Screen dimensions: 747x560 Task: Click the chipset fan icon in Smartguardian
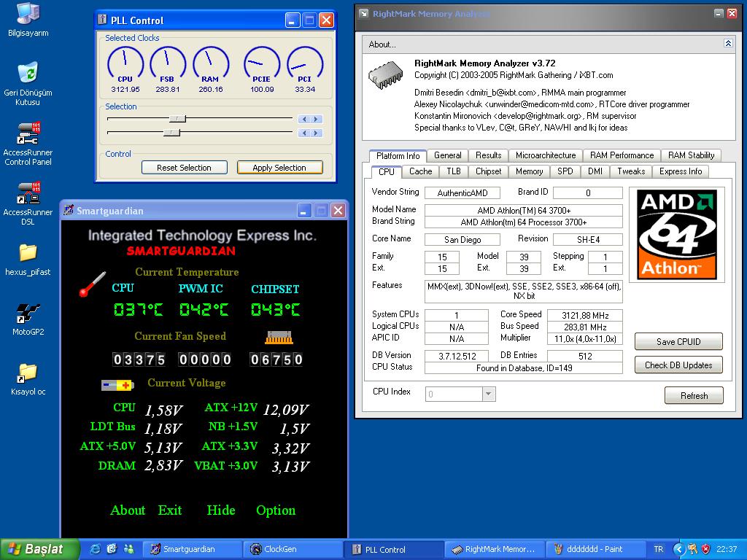(x=279, y=337)
